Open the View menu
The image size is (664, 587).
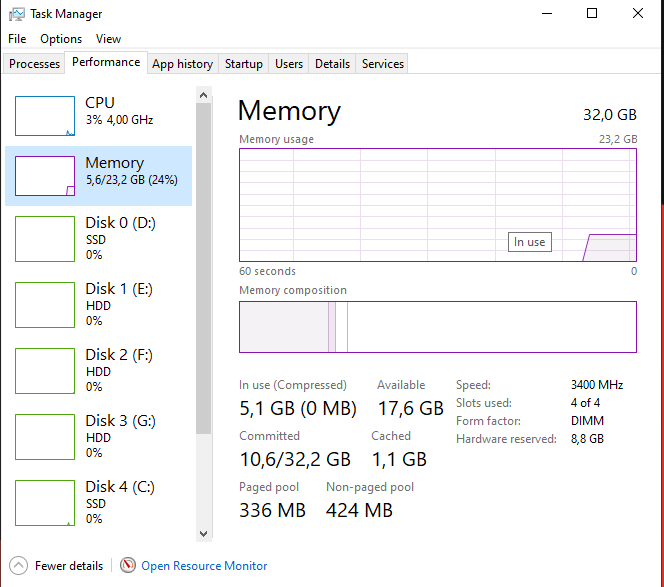click(x=108, y=39)
